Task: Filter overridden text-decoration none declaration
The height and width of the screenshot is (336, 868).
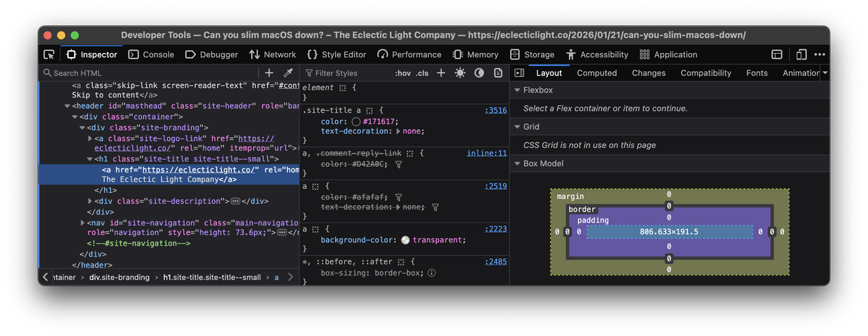Action: point(435,207)
